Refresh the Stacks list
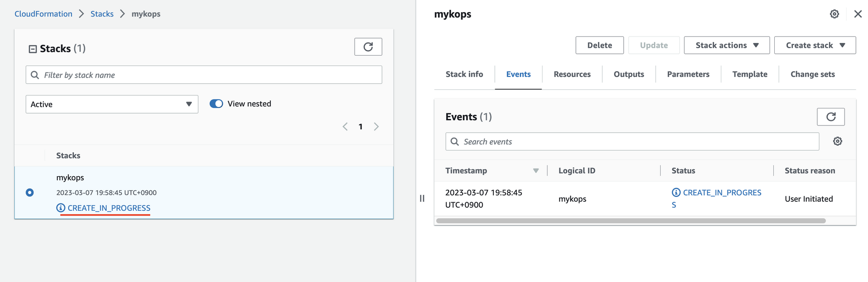The height and width of the screenshot is (282, 868). 368,47
